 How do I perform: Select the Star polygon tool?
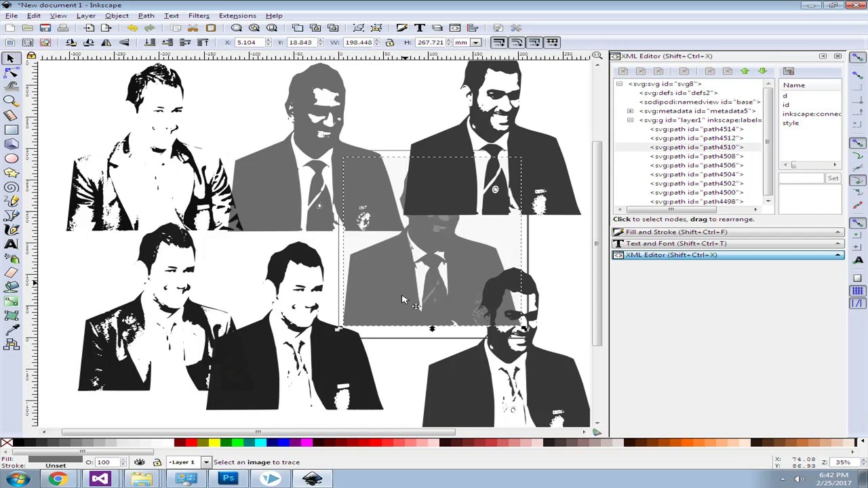[x=11, y=173]
